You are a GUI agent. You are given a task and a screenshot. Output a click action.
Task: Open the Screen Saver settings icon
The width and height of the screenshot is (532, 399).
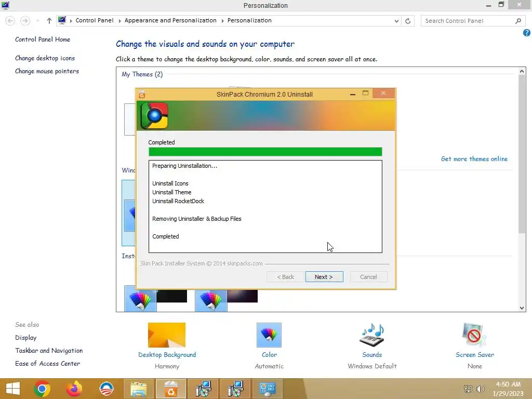tap(474, 335)
